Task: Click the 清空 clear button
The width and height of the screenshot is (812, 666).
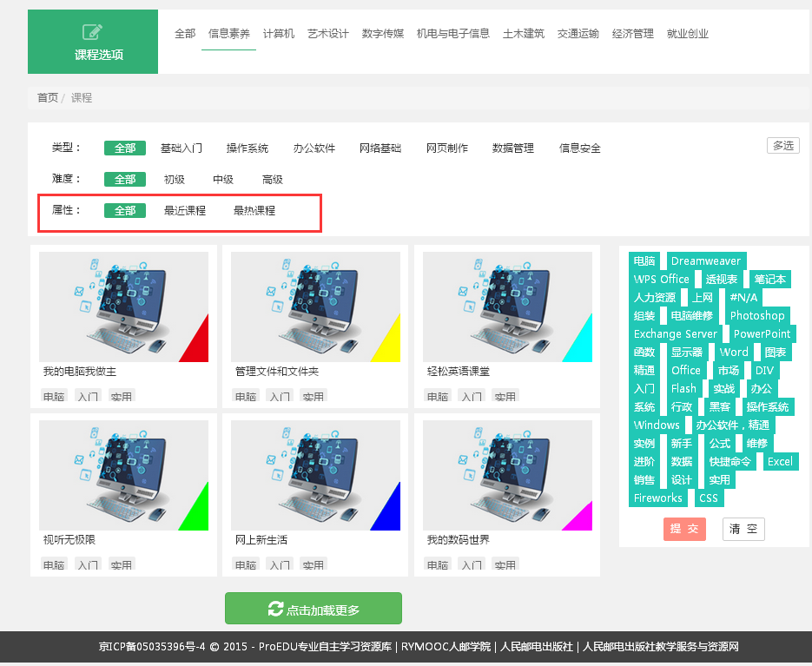Action: [x=743, y=529]
